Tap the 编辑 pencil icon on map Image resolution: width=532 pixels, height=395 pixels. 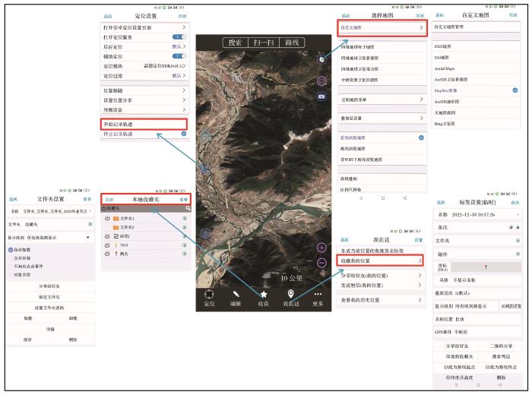tap(236, 295)
